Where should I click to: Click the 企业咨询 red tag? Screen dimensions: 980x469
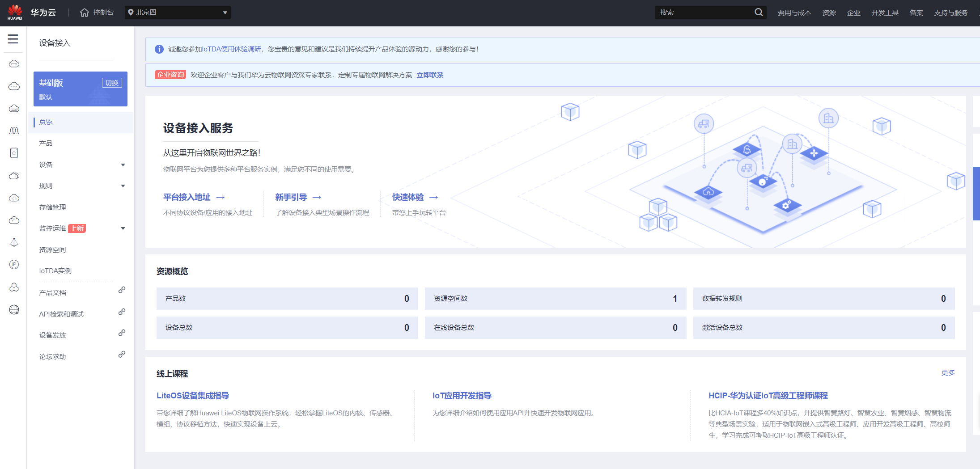(x=170, y=75)
